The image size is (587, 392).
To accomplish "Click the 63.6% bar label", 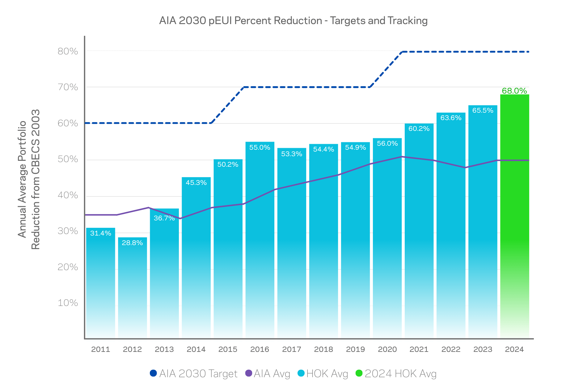I will click(x=451, y=118).
